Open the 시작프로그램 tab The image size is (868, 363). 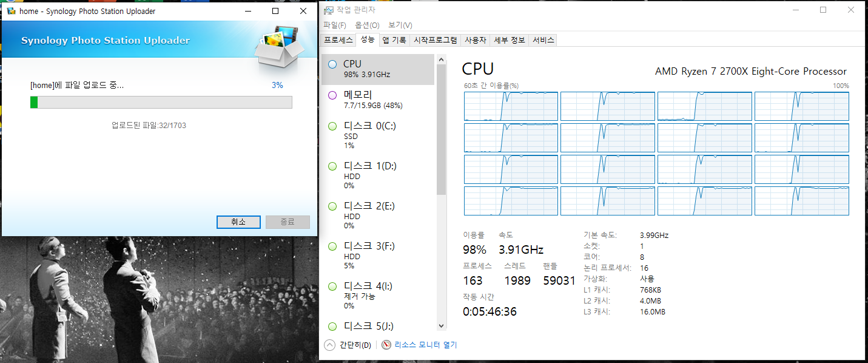(435, 40)
